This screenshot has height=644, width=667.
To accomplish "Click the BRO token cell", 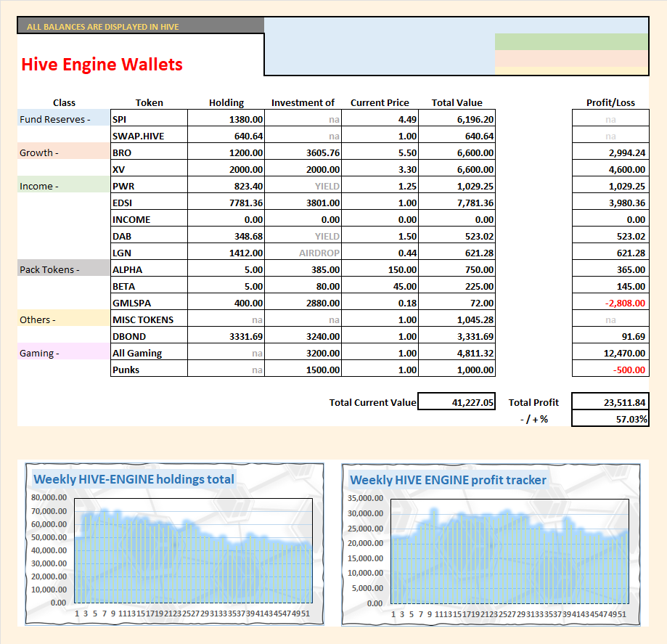I will [149, 151].
